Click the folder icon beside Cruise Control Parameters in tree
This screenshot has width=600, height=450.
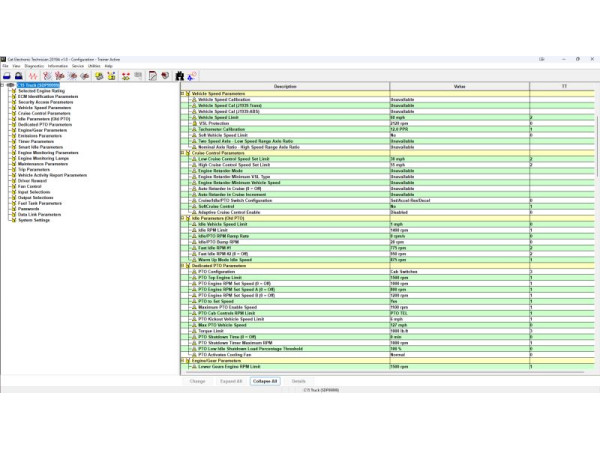[x=13, y=113]
